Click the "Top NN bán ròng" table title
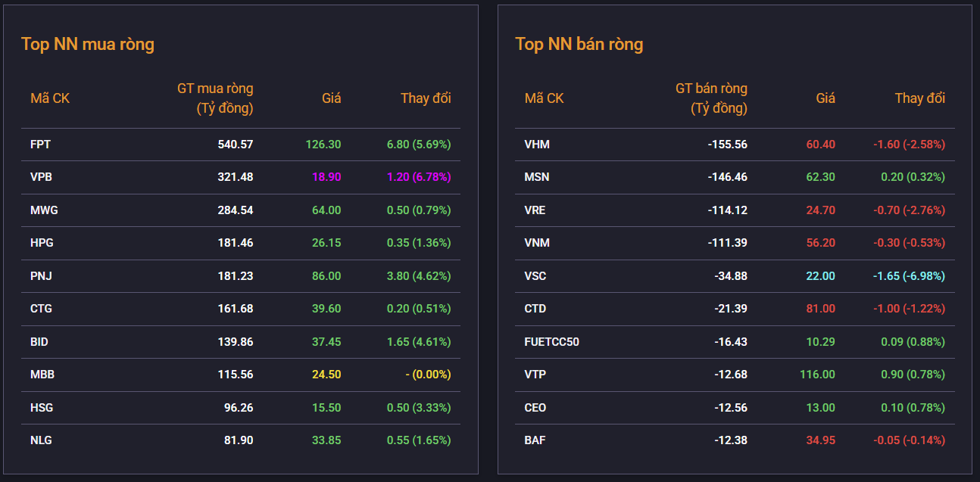Viewport: 980px width, 482px height. (x=579, y=44)
